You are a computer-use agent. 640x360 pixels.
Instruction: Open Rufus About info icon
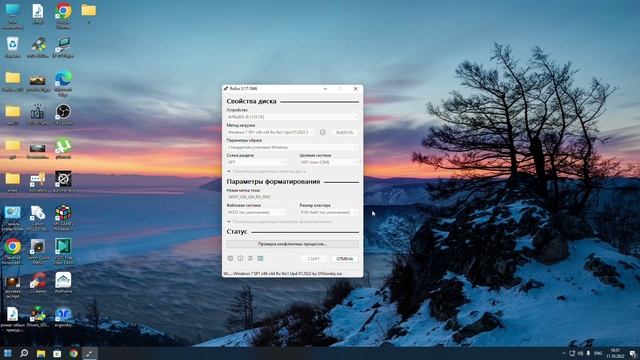[x=240, y=258]
